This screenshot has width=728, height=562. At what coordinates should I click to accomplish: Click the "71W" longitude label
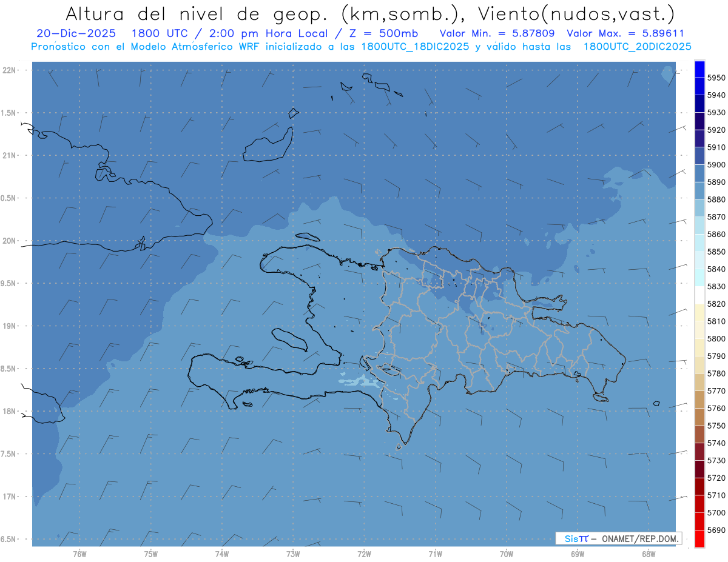435,554
